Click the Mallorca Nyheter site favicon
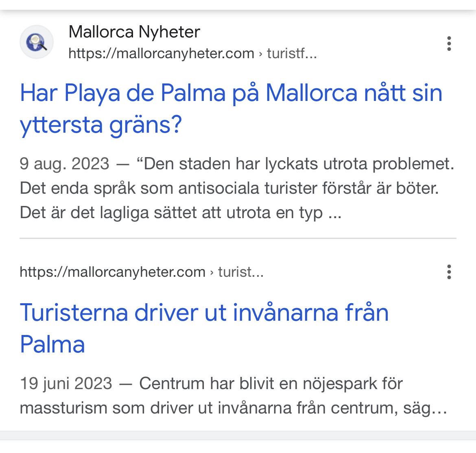This screenshot has height=453, width=476. point(37,42)
